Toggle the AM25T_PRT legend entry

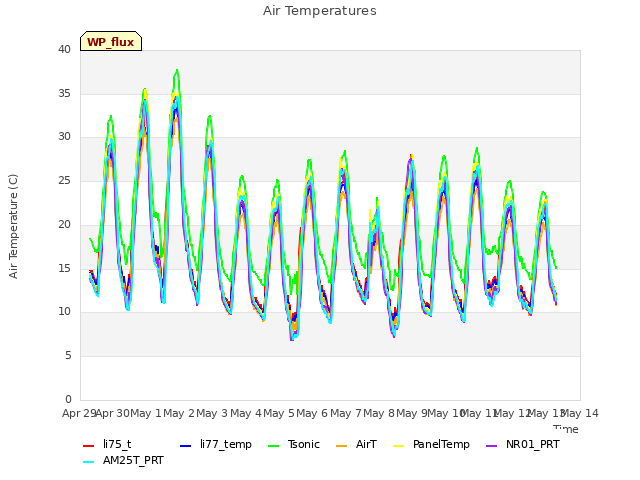point(123,461)
